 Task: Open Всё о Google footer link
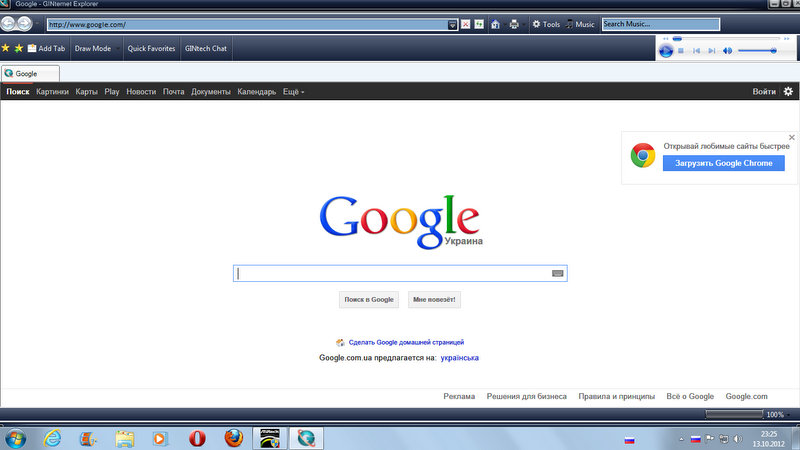[x=690, y=396]
